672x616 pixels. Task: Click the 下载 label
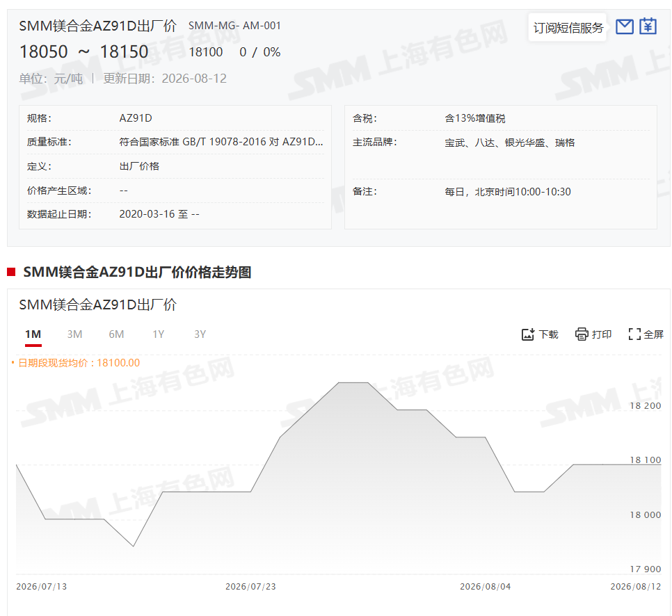[x=548, y=334]
